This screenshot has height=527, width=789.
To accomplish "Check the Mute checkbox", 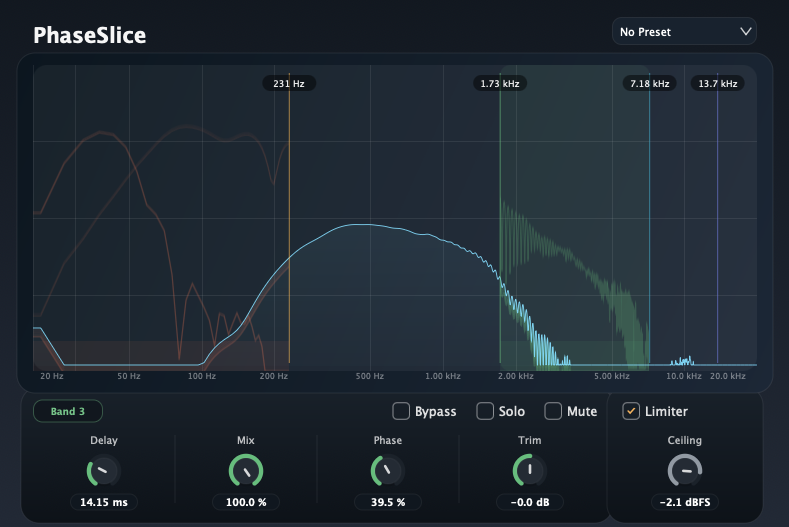I will 553,411.
